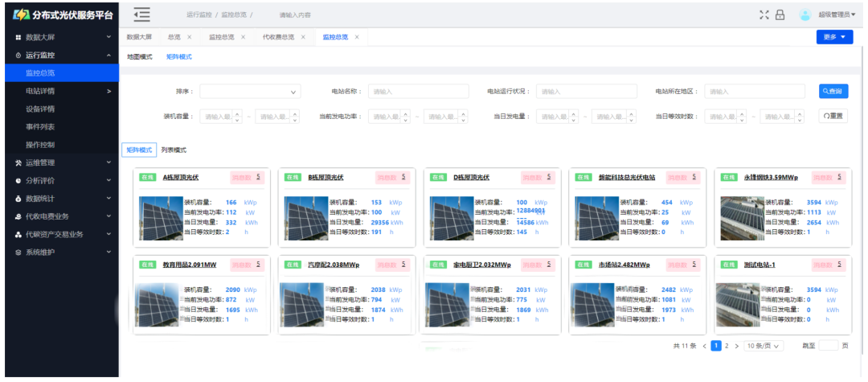
Task: Open the B栋屋顶光伏 station link
Action: pyautogui.click(x=325, y=177)
